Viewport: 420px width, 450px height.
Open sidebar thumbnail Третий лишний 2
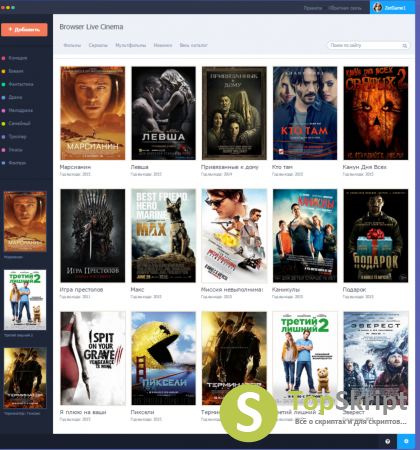pos(25,300)
